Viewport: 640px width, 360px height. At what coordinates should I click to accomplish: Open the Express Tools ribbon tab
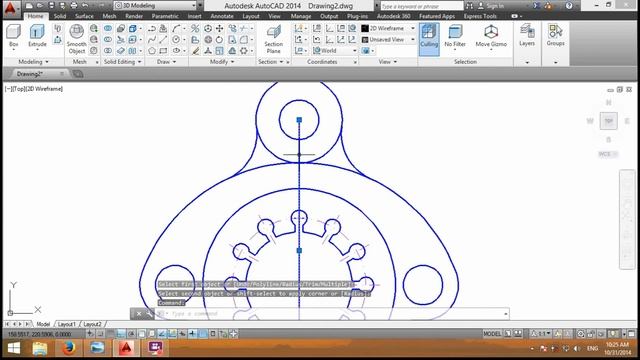click(x=480, y=16)
